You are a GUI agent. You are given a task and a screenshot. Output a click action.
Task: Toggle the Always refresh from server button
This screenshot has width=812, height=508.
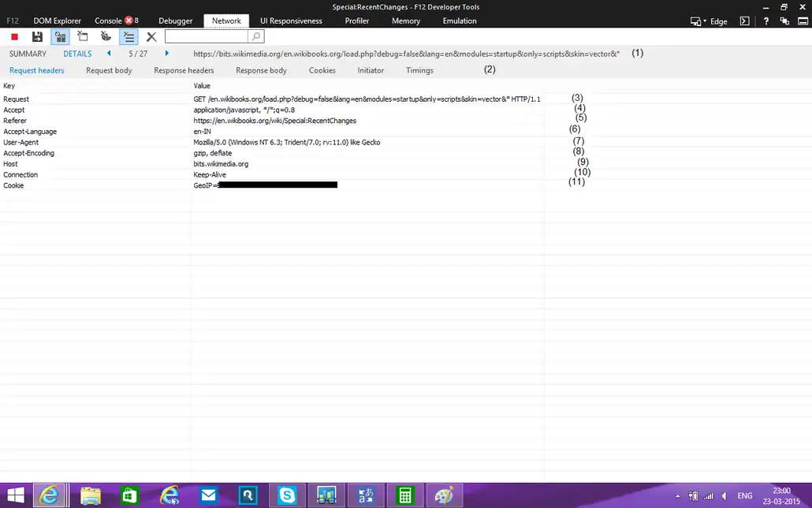pyautogui.click(x=60, y=36)
